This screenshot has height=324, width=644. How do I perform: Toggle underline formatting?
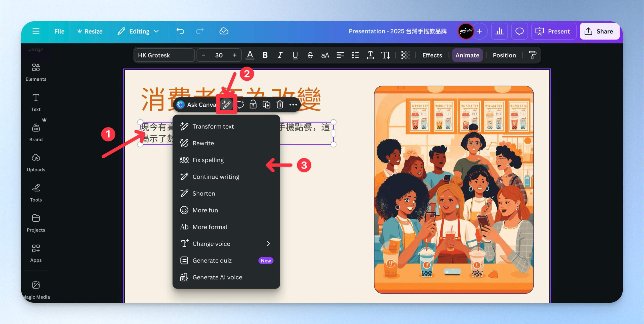point(295,55)
